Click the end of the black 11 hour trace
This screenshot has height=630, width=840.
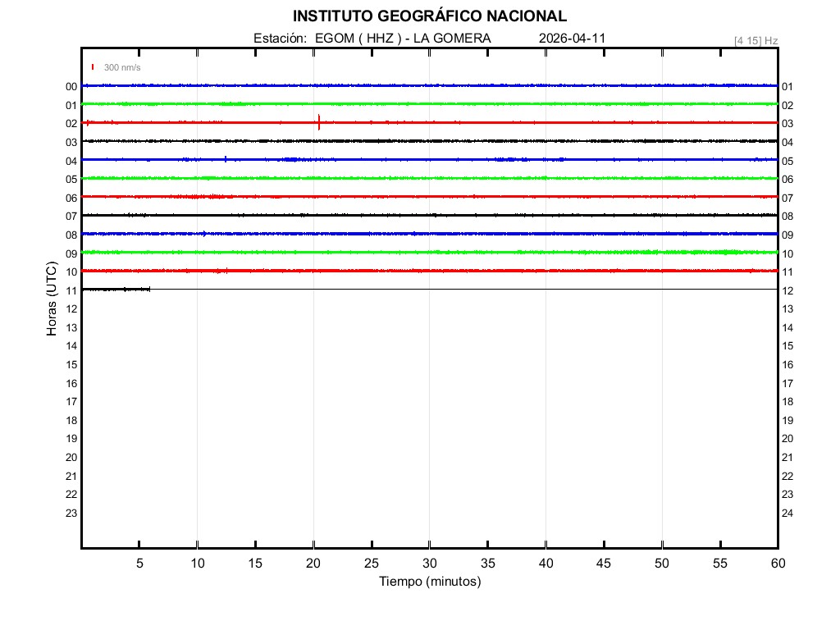coord(149,289)
